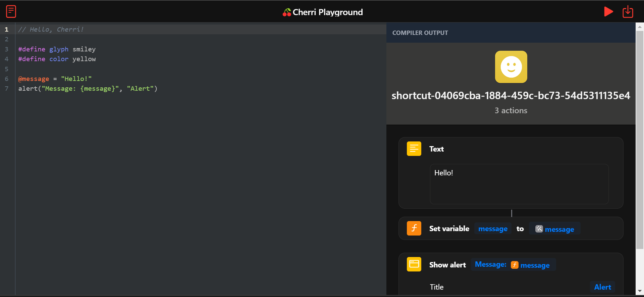Viewport: 644px width, 297px height.
Task: Click the Show alert action icon
Action: pyautogui.click(x=414, y=264)
